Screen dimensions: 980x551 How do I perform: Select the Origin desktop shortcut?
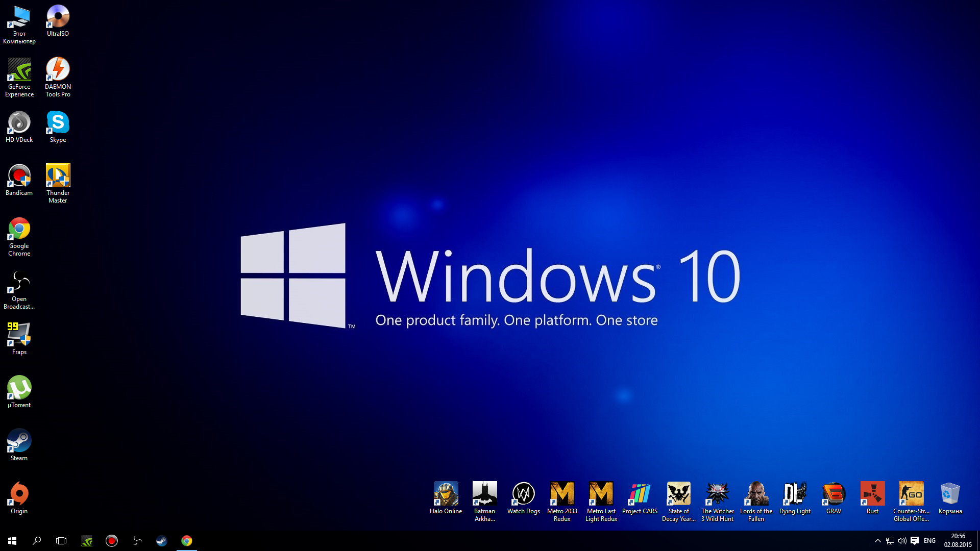19,498
